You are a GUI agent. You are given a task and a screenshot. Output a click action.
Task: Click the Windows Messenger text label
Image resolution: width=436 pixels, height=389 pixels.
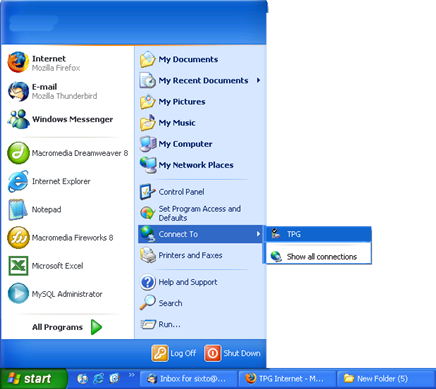pyautogui.click(x=72, y=119)
